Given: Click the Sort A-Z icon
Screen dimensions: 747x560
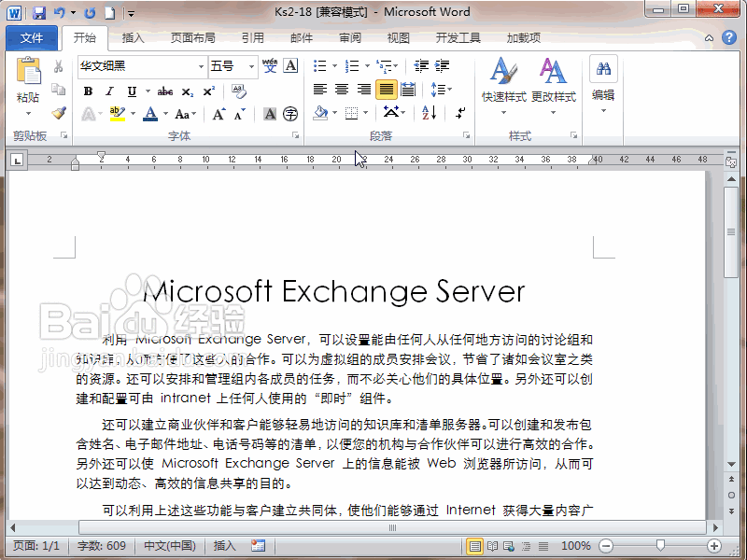Looking at the screenshot, I should pyautogui.click(x=429, y=113).
